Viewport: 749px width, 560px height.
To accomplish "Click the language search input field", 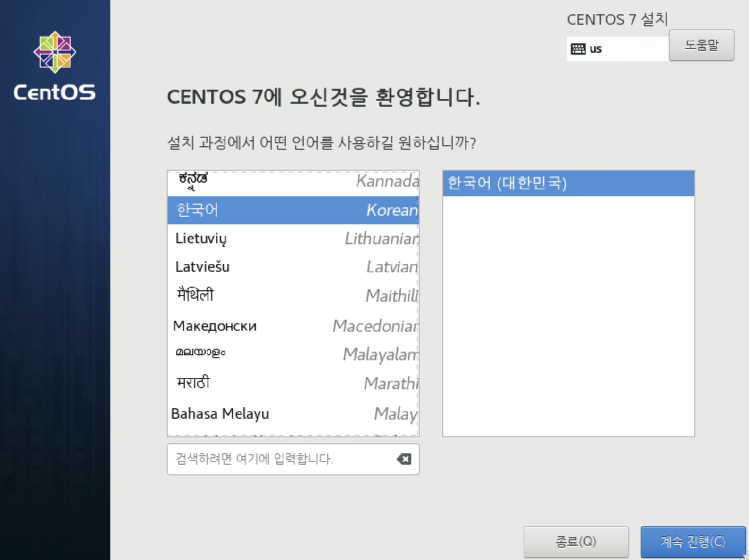I will coord(293,459).
